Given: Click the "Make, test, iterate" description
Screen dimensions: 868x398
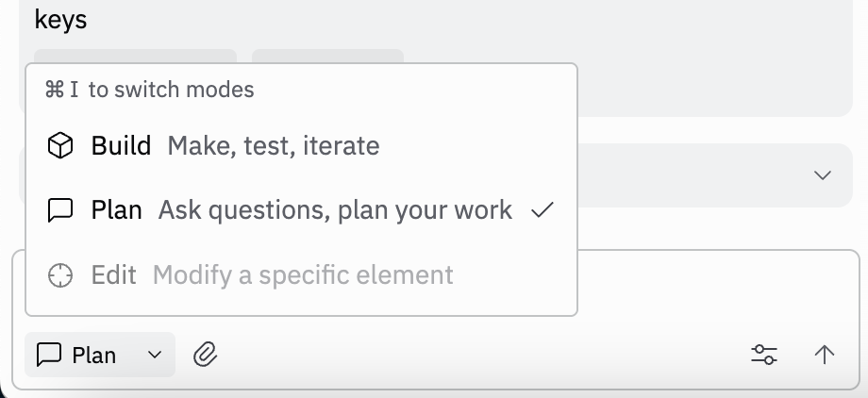Looking at the screenshot, I should [274, 146].
